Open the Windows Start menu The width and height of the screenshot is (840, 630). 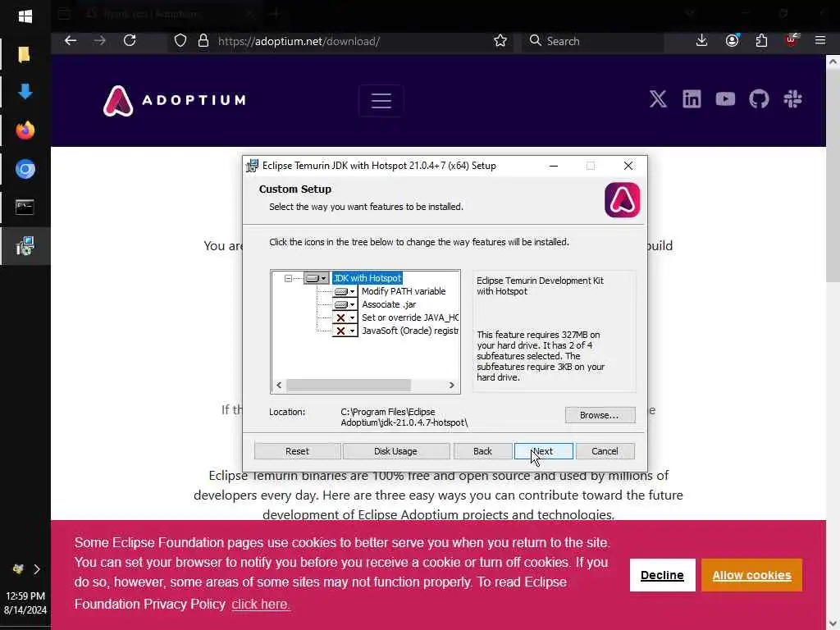point(25,16)
